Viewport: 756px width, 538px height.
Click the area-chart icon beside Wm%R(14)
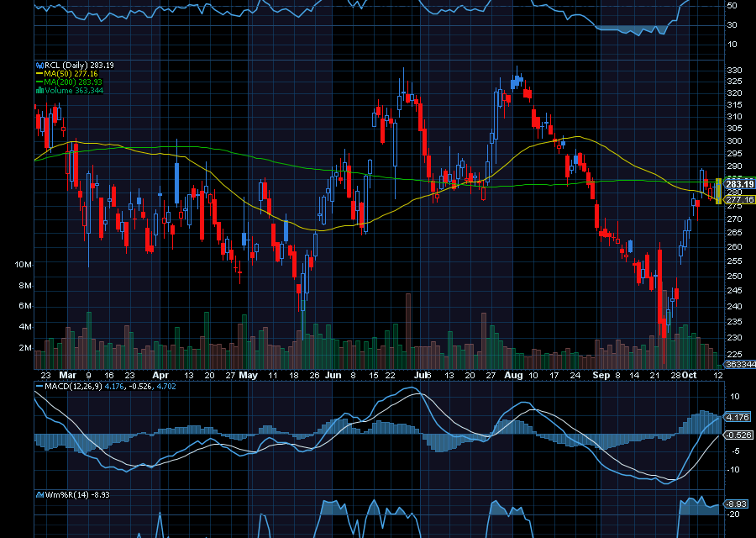39,494
